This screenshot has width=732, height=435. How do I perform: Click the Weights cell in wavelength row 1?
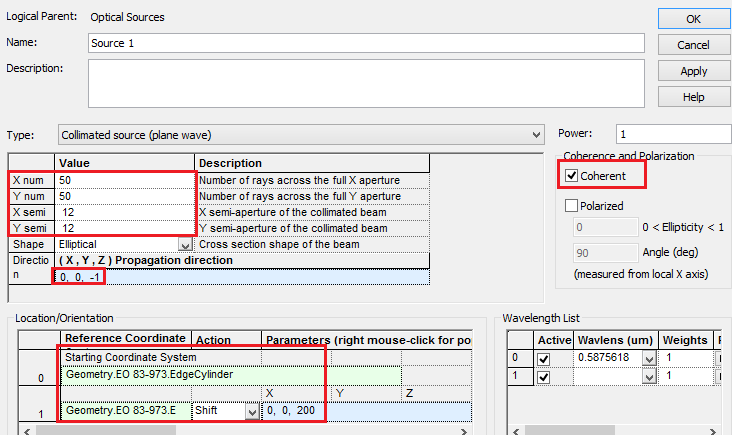[687, 375]
